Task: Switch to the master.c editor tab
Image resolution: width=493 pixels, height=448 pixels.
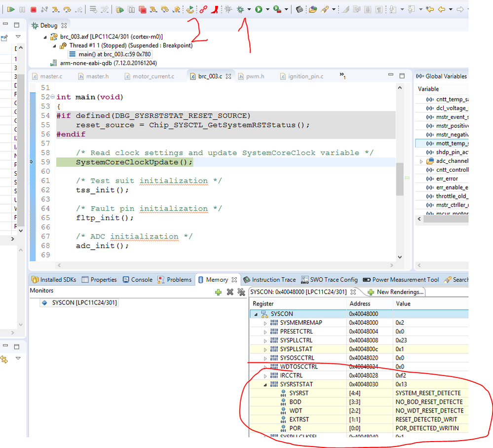Action: pyautogui.click(x=47, y=76)
